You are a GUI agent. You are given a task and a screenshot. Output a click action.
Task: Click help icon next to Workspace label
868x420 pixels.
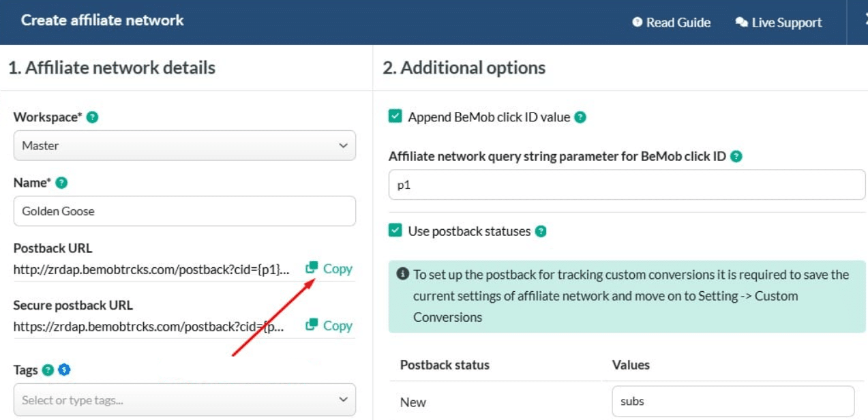[x=93, y=117]
